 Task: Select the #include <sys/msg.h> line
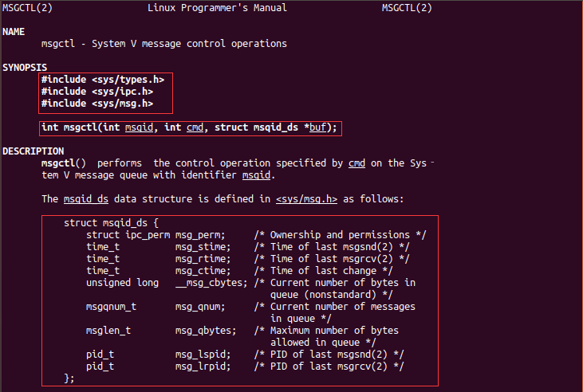[97, 103]
